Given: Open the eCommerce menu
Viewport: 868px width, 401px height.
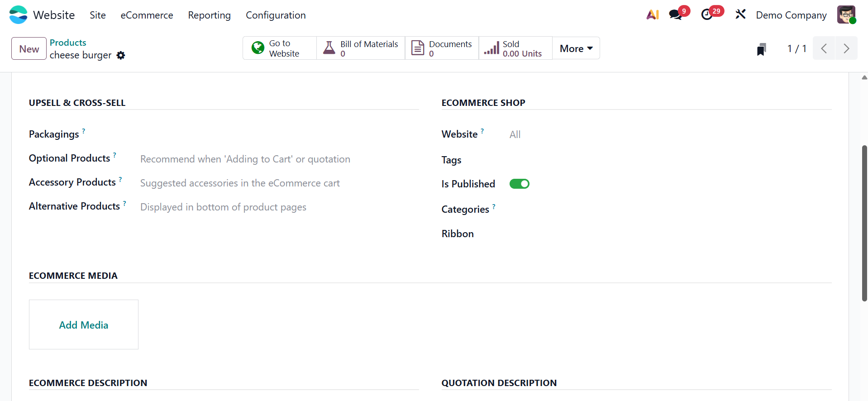Looking at the screenshot, I should (x=147, y=15).
